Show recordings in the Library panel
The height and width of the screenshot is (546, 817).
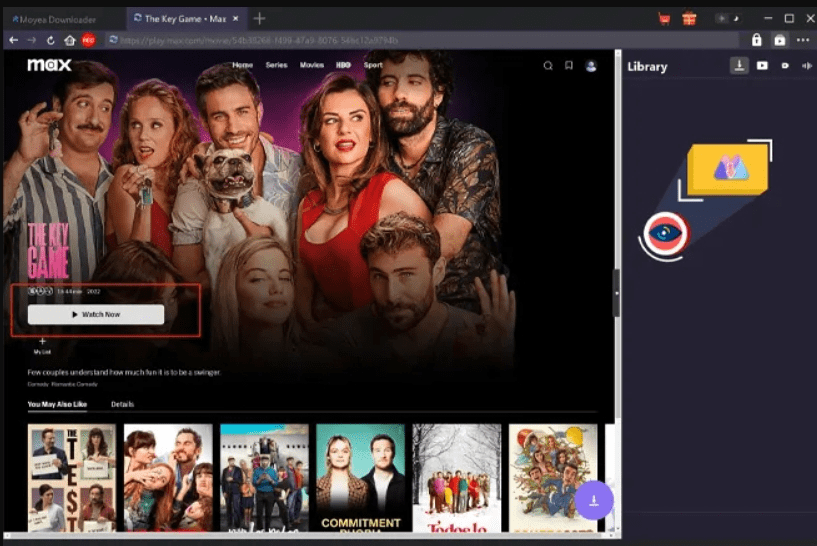(x=785, y=66)
